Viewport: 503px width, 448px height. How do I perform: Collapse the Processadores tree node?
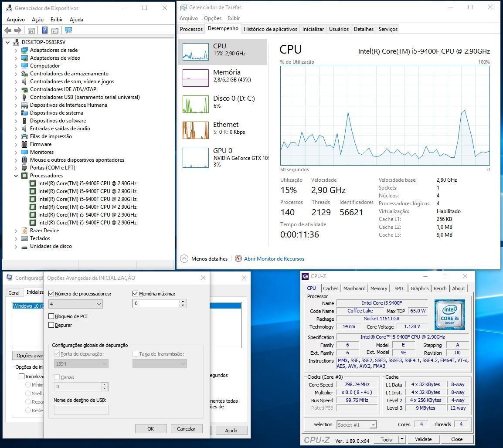click(16, 176)
